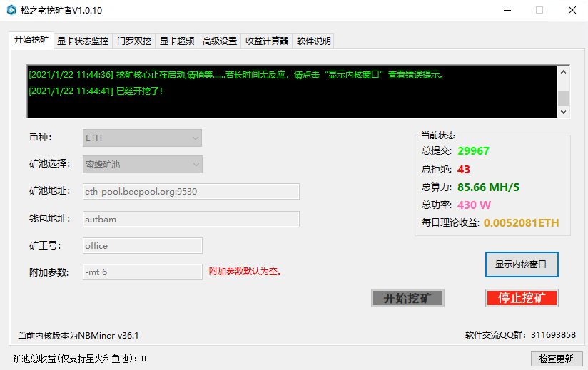Click the 每日理论收益 value 0.0052081ETH
588x370 pixels.
tap(521, 223)
